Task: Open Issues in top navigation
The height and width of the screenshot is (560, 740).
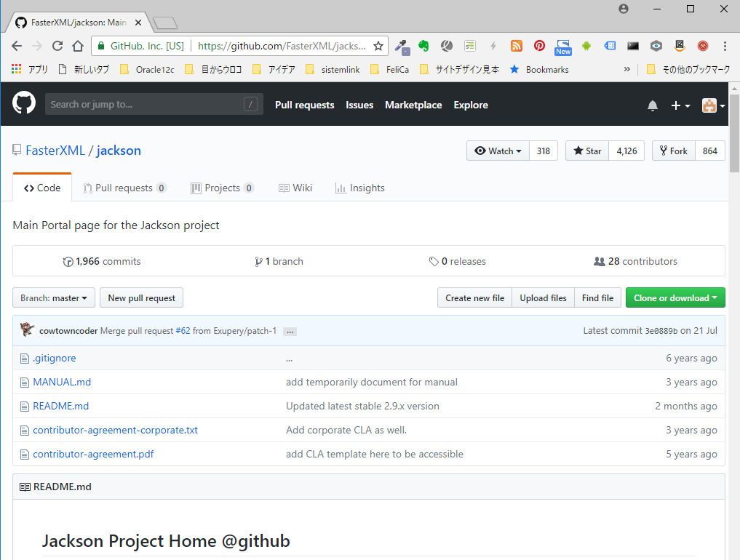Action: pos(359,105)
